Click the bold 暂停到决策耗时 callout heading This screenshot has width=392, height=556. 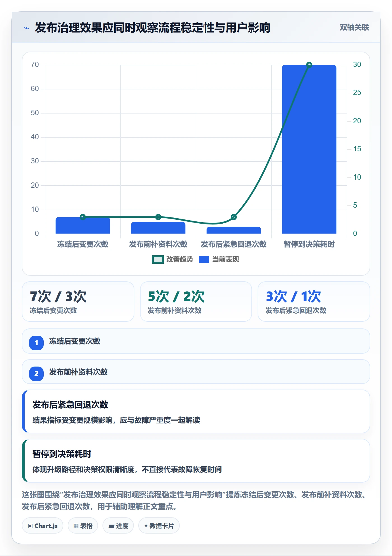click(62, 454)
